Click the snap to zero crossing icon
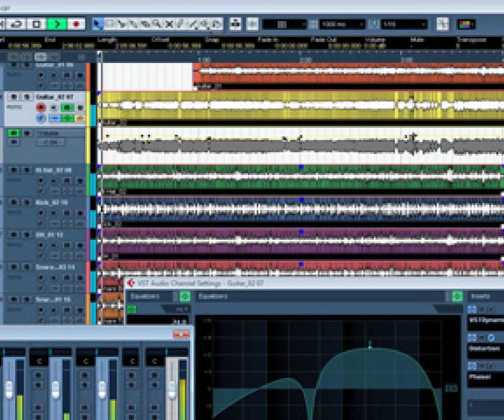Screen dimensions: 504x420 coord(443,24)
